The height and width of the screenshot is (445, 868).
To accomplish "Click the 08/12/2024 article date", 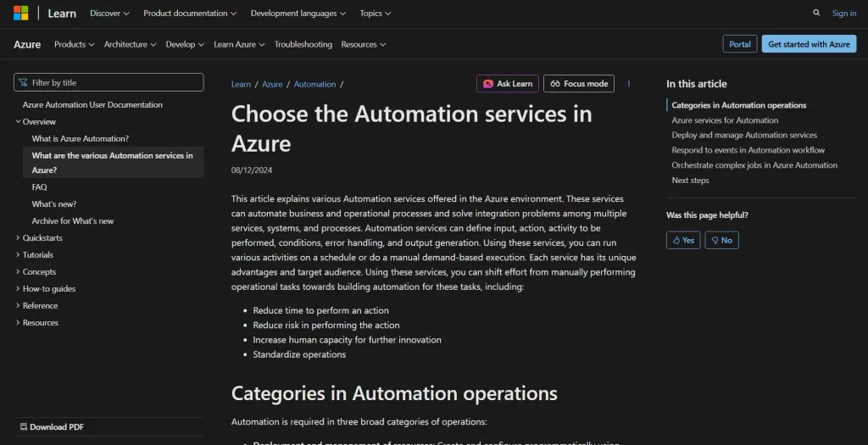I will [252, 170].
